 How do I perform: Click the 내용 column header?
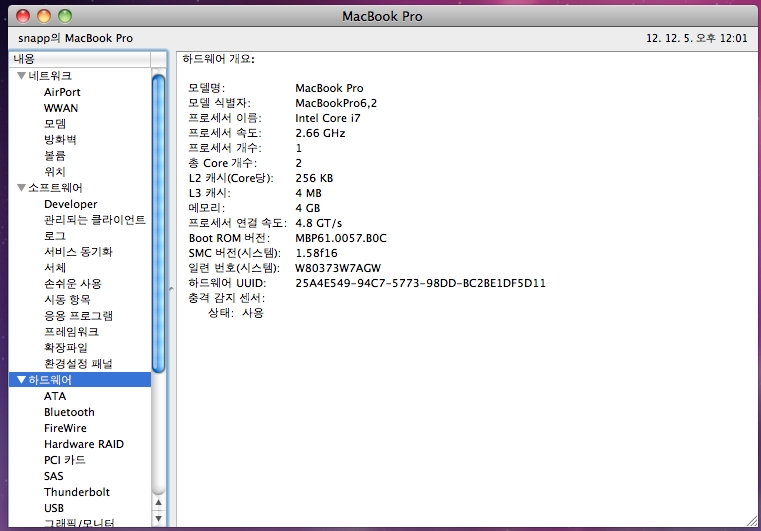pyautogui.click(x=80, y=59)
